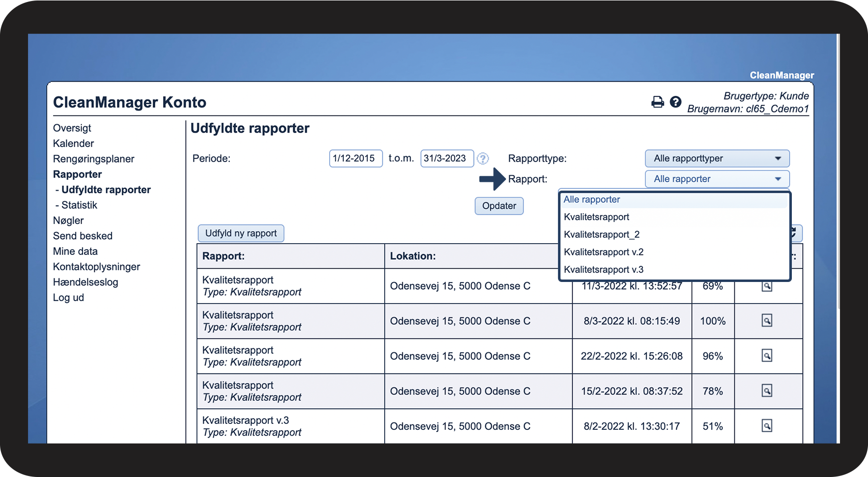The width and height of the screenshot is (868, 477).
Task: Pick Kvalitetsrapport v.2 in dropdown list
Action: [604, 252]
